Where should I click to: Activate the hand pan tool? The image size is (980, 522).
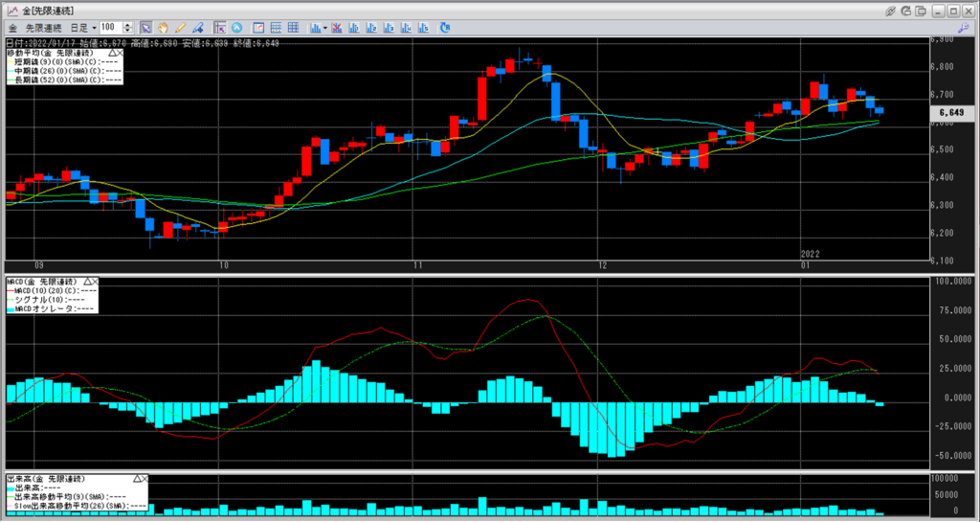163,28
